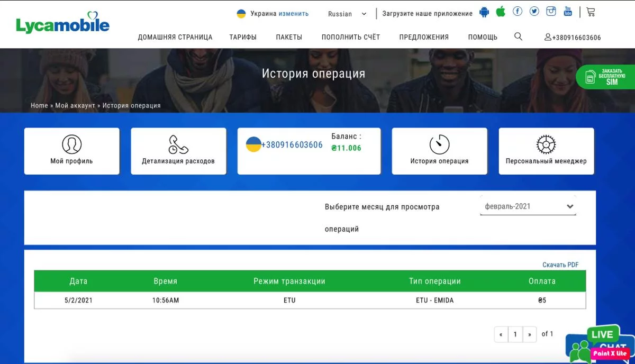Open the Russian language dropdown
The width and height of the screenshot is (635, 364).
pyautogui.click(x=347, y=14)
